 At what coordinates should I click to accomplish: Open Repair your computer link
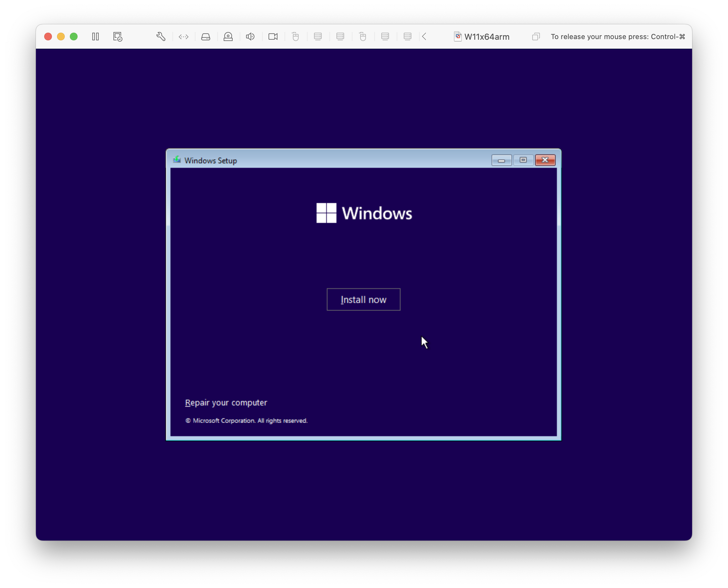pyautogui.click(x=226, y=402)
